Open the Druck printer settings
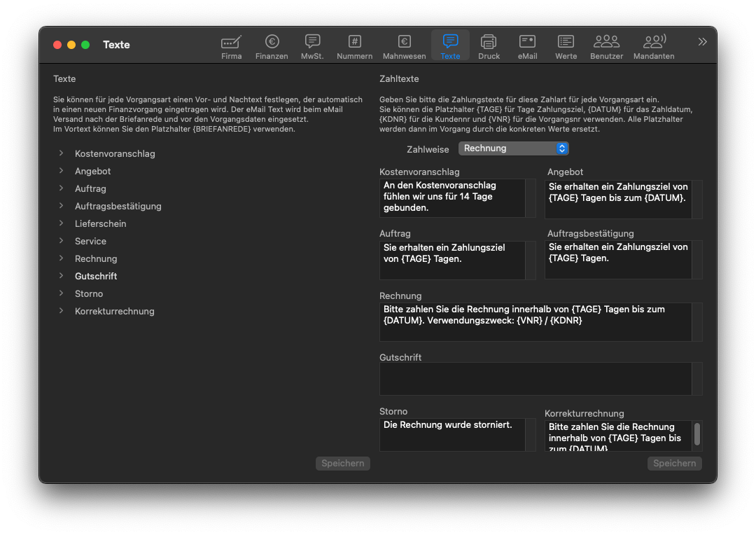 coord(489,46)
